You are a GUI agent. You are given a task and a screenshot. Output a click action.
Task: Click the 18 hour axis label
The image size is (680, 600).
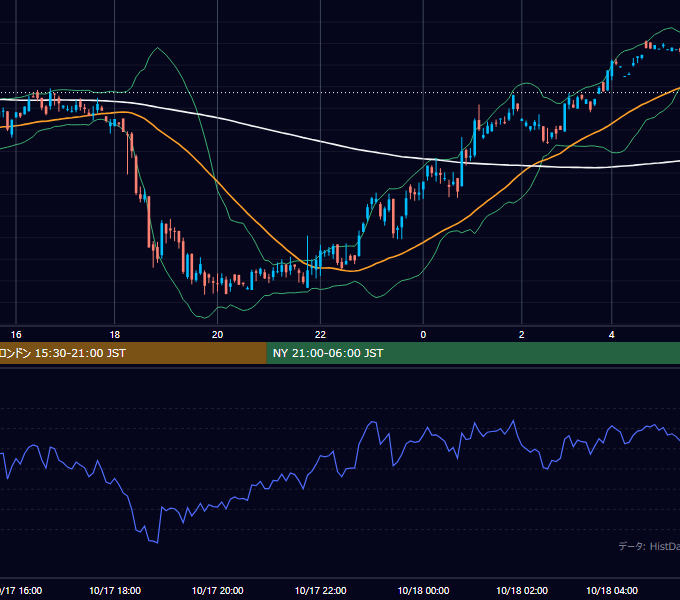[114, 335]
